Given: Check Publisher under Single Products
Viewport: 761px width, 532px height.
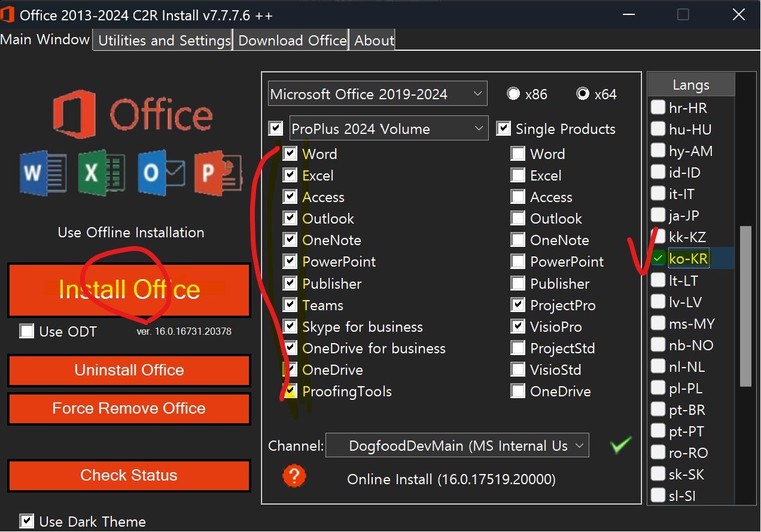Looking at the screenshot, I should [518, 283].
